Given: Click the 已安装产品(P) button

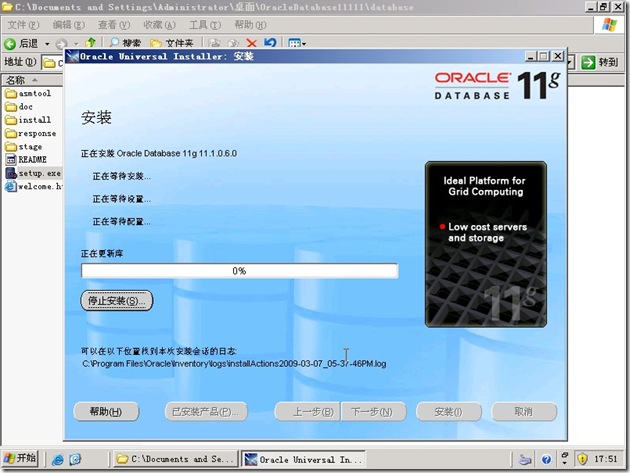Looking at the screenshot, I should point(206,412).
